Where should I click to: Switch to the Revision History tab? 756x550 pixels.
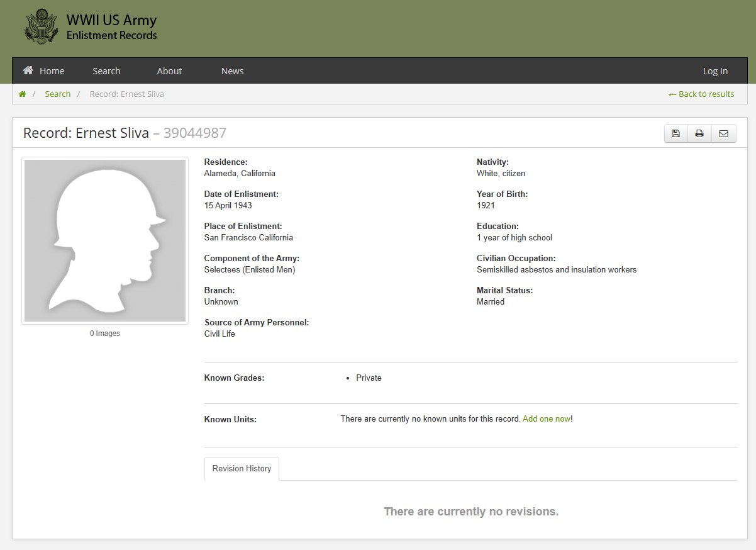coord(241,468)
